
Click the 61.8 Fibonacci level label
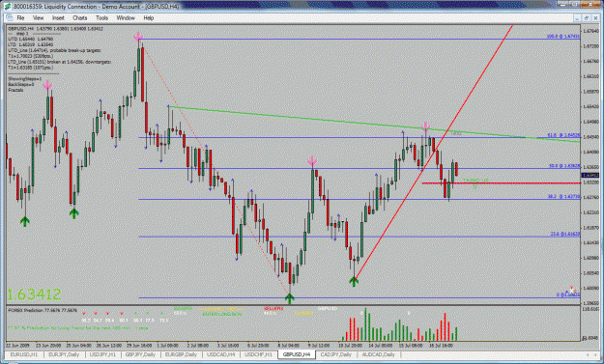pyautogui.click(x=563, y=135)
